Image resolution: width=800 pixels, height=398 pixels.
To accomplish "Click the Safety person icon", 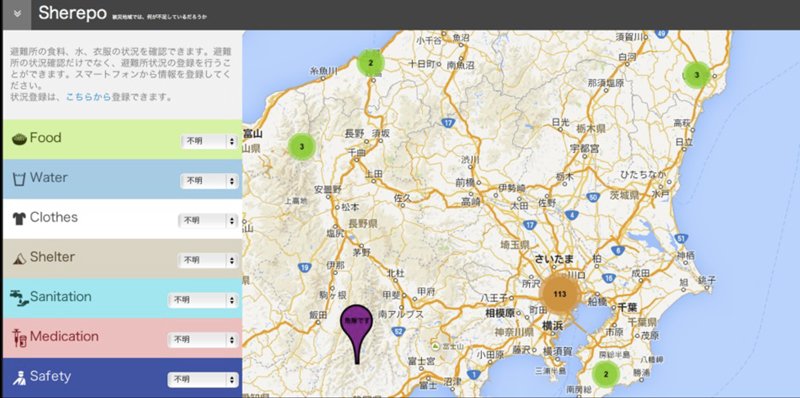I will pos(19,378).
